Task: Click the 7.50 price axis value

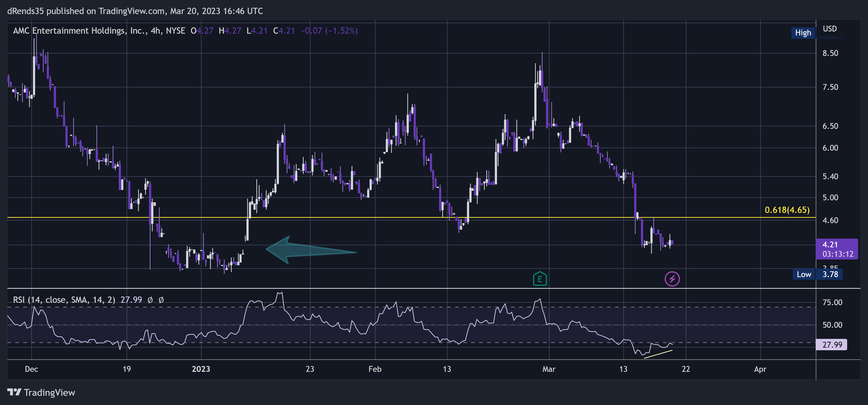Action: [830, 87]
